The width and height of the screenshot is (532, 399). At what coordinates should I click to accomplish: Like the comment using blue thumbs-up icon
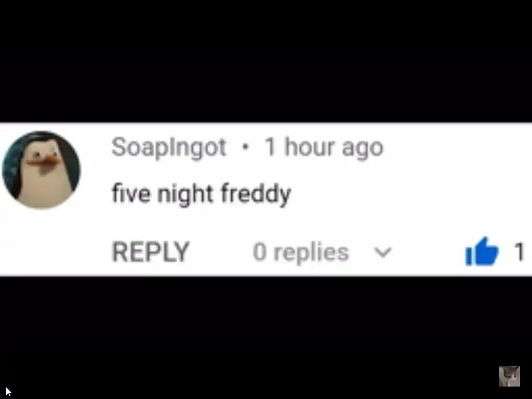tap(482, 251)
